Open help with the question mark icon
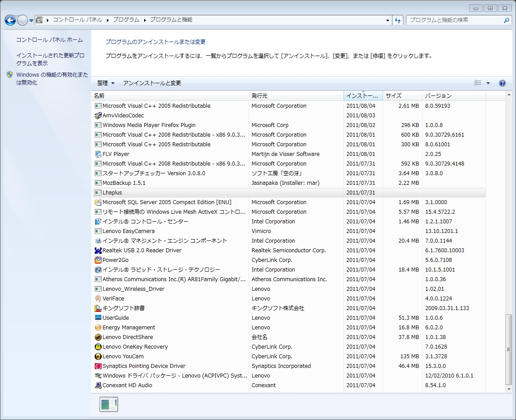 (x=502, y=83)
